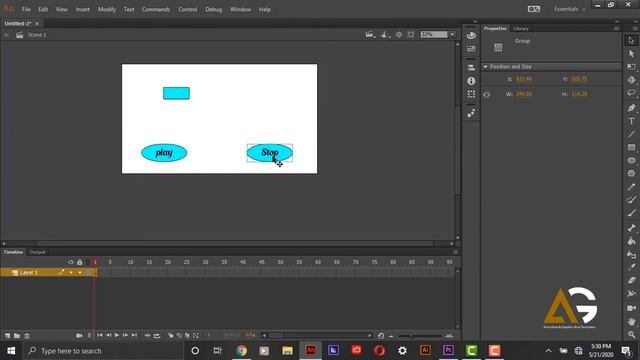Switch to the Output tab

37,252
